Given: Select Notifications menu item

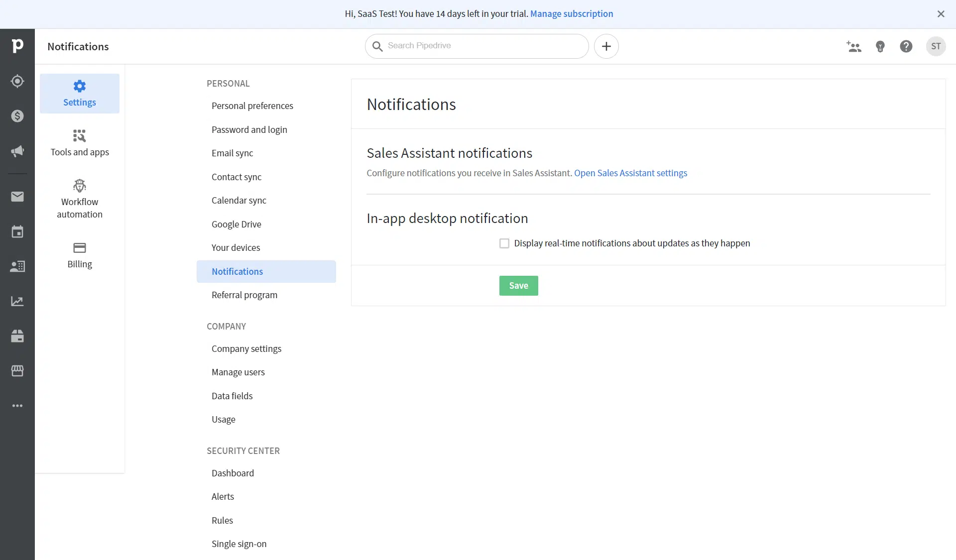Looking at the screenshot, I should click(x=266, y=272).
